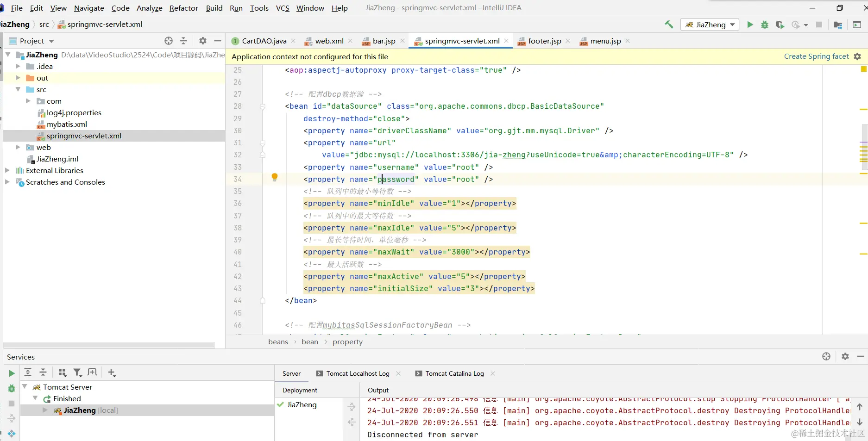The image size is (868, 441).
Task: Expand the com package
Action: point(28,101)
